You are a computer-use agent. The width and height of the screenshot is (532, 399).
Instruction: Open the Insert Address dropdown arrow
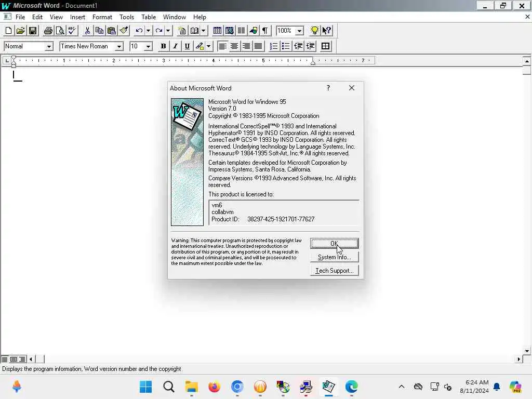pos(204,31)
